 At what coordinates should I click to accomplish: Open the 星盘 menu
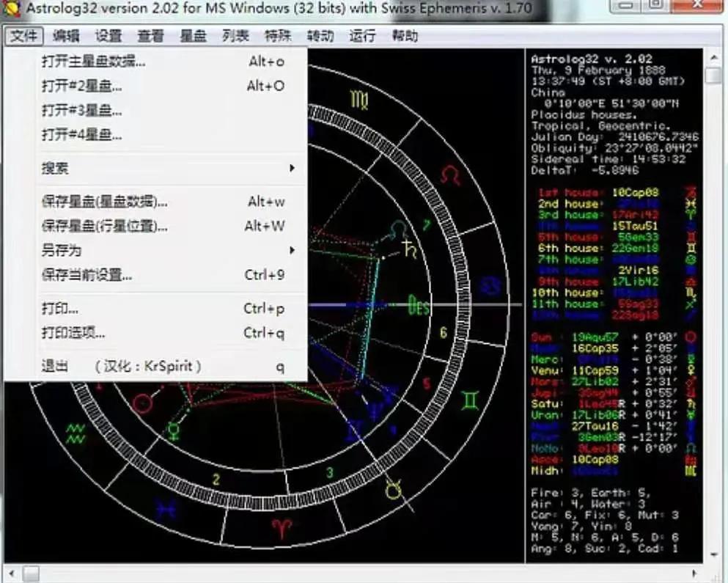click(x=193, y=34)
